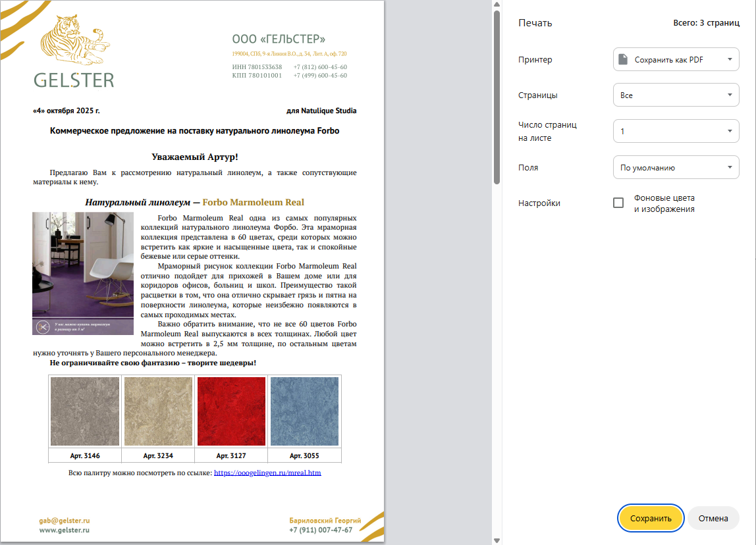This screenshot has width=756, height=545.
Task: Click the text Всего: 3 страниц
Action: click(707, 22)
